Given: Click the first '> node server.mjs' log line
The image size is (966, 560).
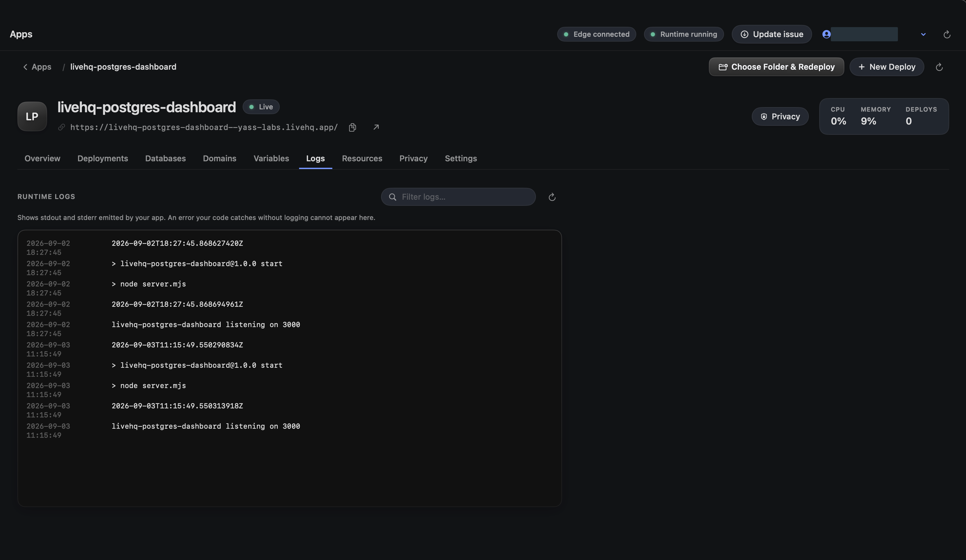Looking at the screenshot, I should 149,284.
